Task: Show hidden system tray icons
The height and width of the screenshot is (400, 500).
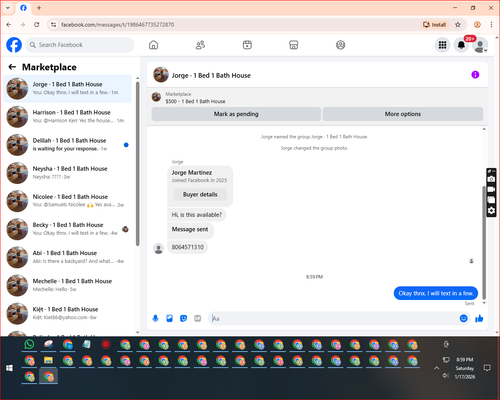Action: [x=437, y=368]
